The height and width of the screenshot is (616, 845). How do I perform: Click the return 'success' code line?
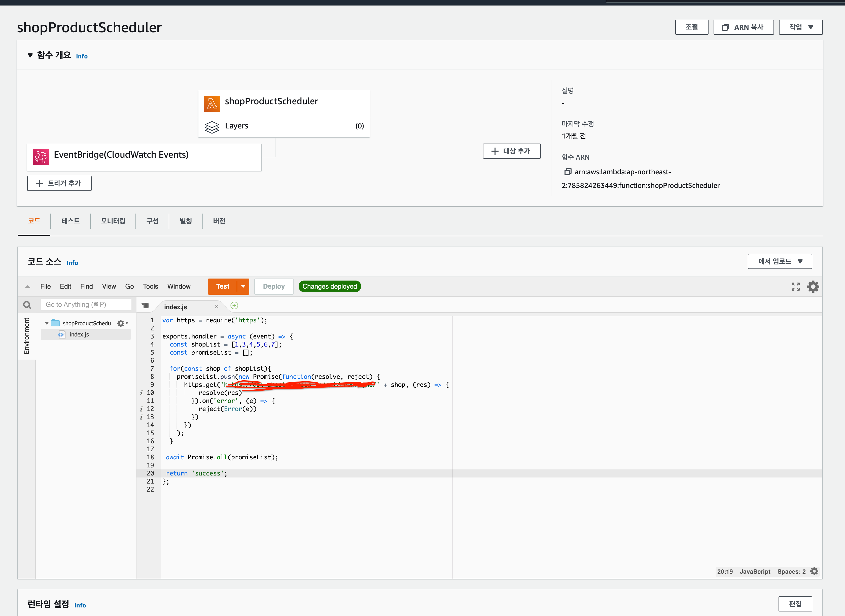[196, 473]
